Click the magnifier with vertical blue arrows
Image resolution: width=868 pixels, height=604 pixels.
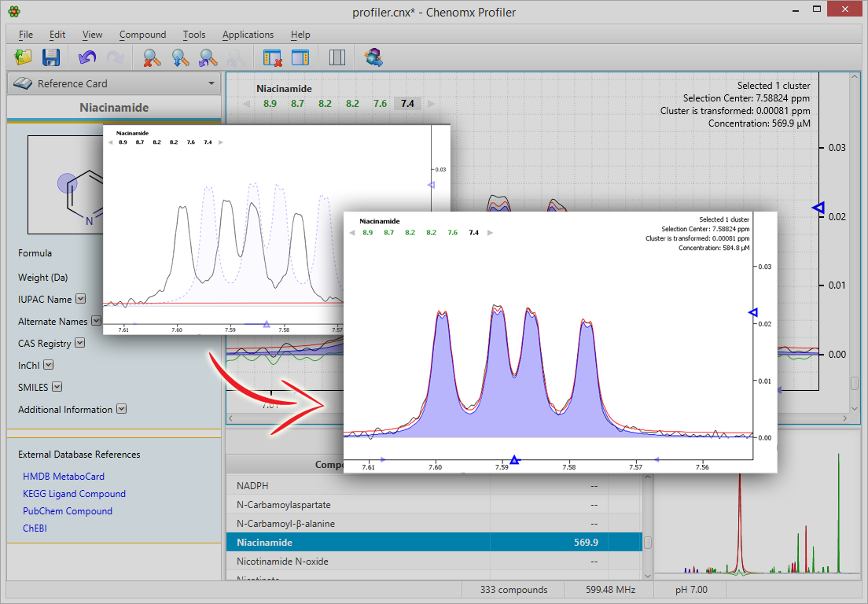pyautogui.click(x=180, y=57)
